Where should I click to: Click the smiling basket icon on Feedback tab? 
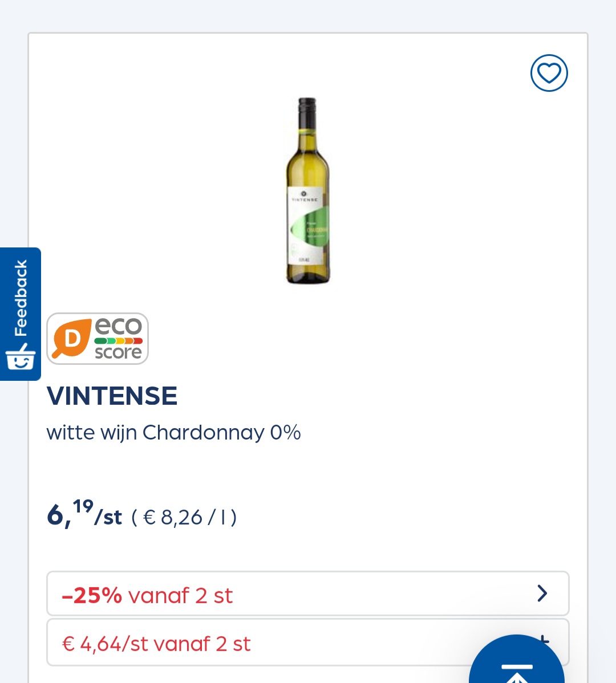coord(20,356)
